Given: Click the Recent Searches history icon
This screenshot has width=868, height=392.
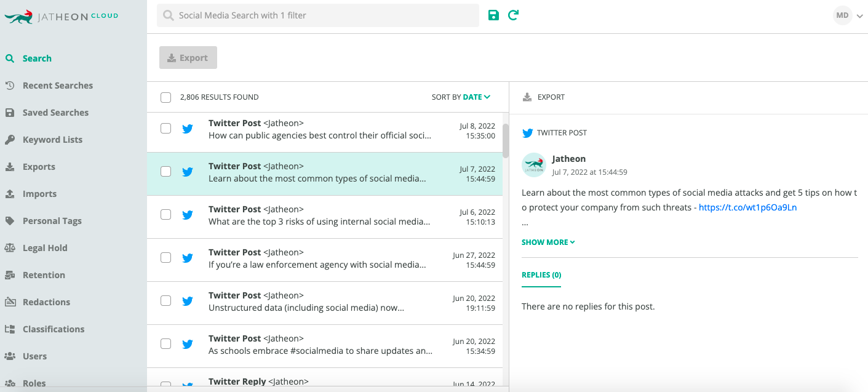Looking at the screenshot, I should [x=10, y=86].
